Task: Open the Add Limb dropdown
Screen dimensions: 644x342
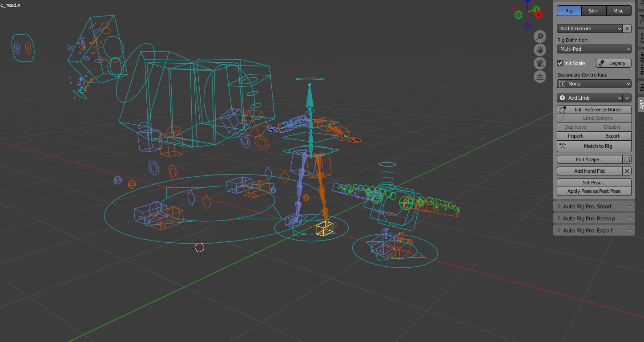Action: tap(590, 98)
